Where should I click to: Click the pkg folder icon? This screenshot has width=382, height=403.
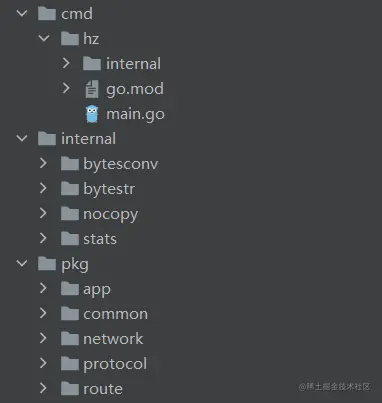[x=47, y=264]
